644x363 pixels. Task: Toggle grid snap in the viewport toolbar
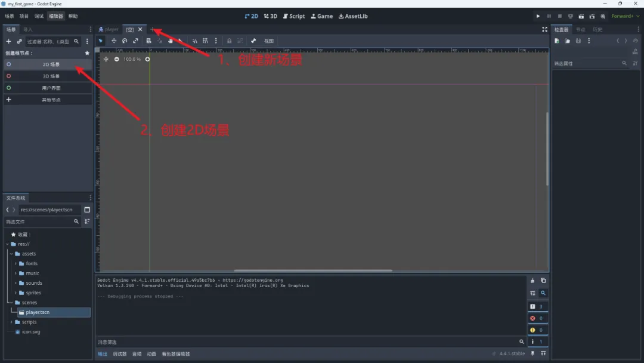click(x=205, y=41)
